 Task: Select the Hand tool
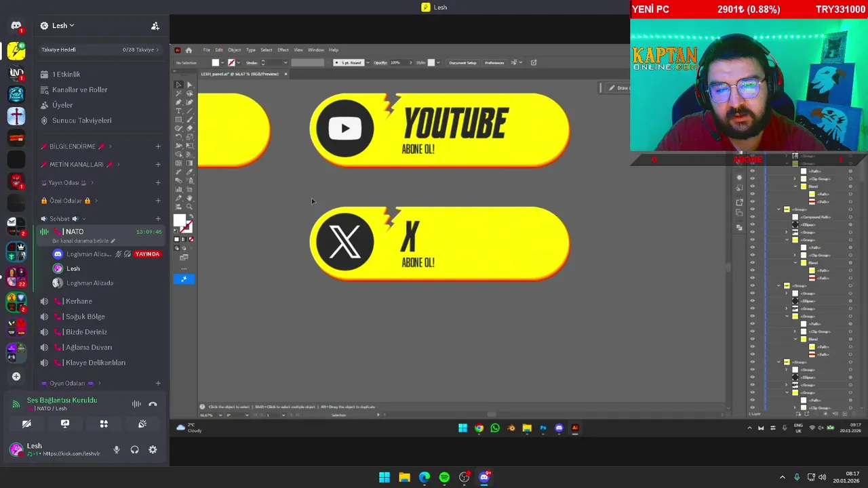[189, 198]
